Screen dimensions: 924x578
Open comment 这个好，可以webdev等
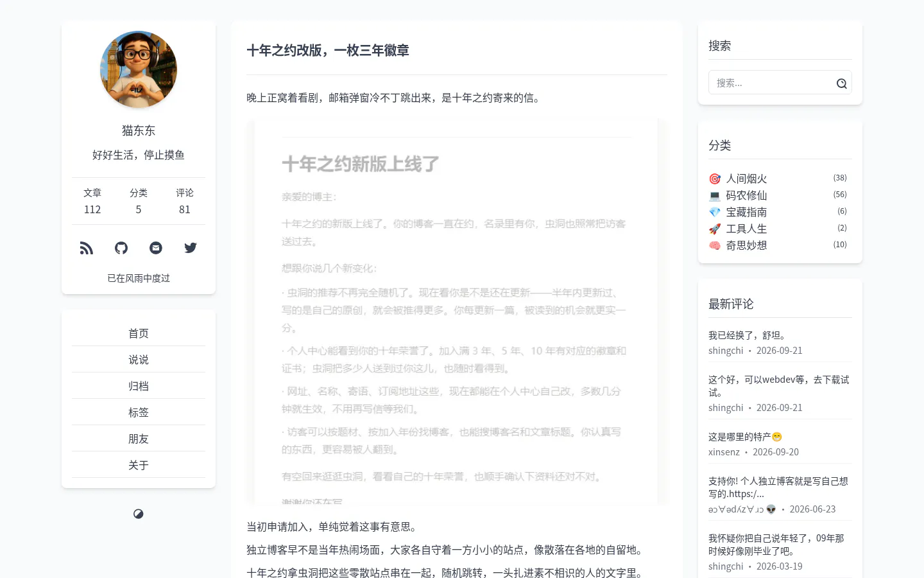tap(779, 386)
